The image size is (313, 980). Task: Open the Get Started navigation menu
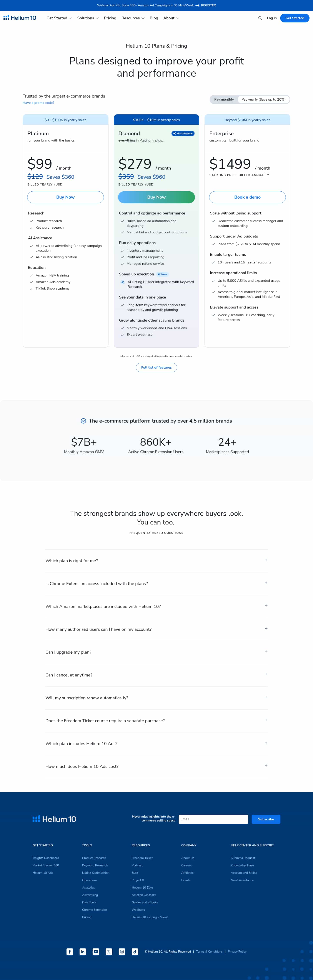click(x=59, y=18)
